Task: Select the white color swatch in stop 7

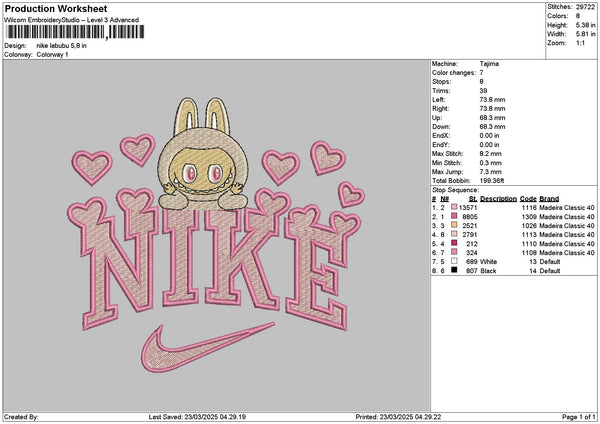Action: (453, 262)
